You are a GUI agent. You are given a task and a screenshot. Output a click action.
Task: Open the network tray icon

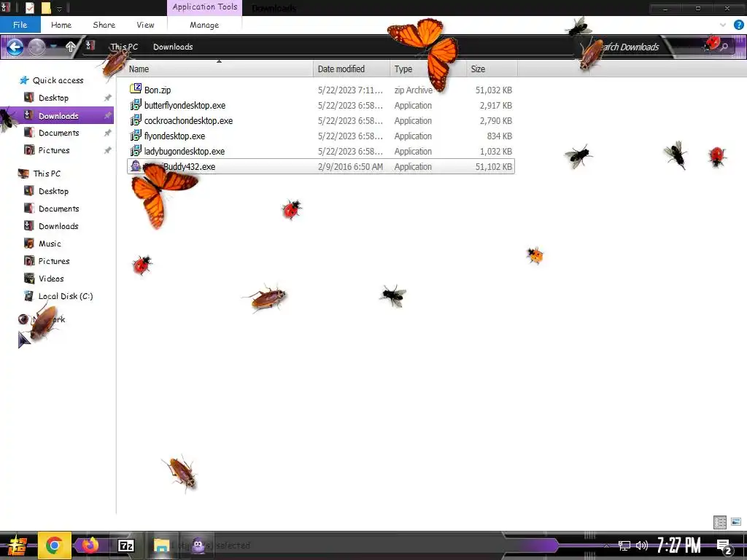click(624, 545)
